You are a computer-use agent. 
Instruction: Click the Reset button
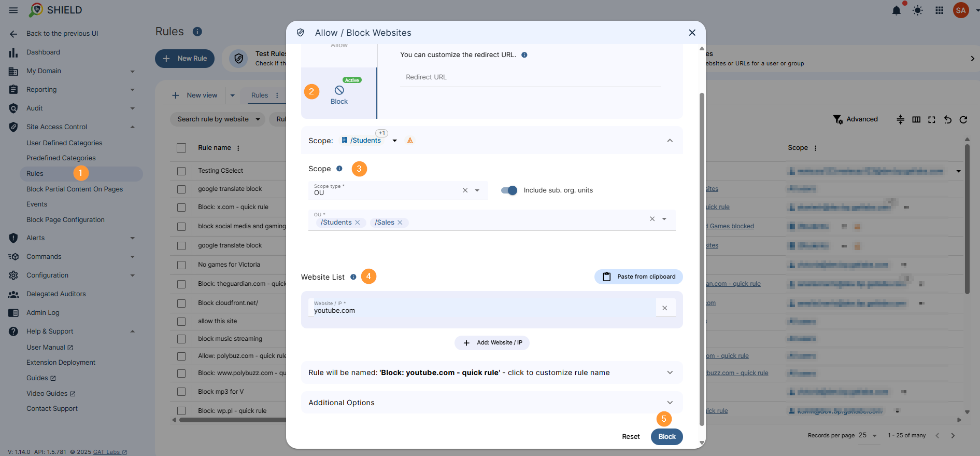[x=631, y=437]
